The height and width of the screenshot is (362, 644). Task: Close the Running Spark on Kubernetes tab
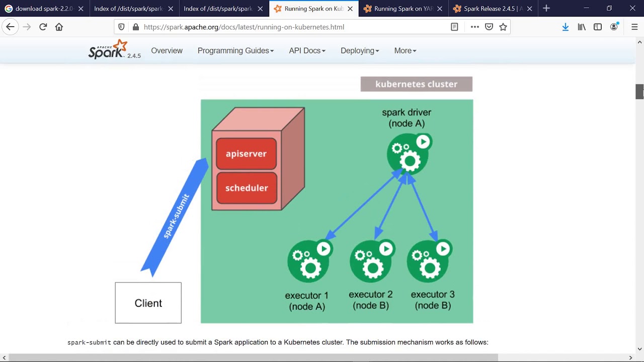[350, 9]
